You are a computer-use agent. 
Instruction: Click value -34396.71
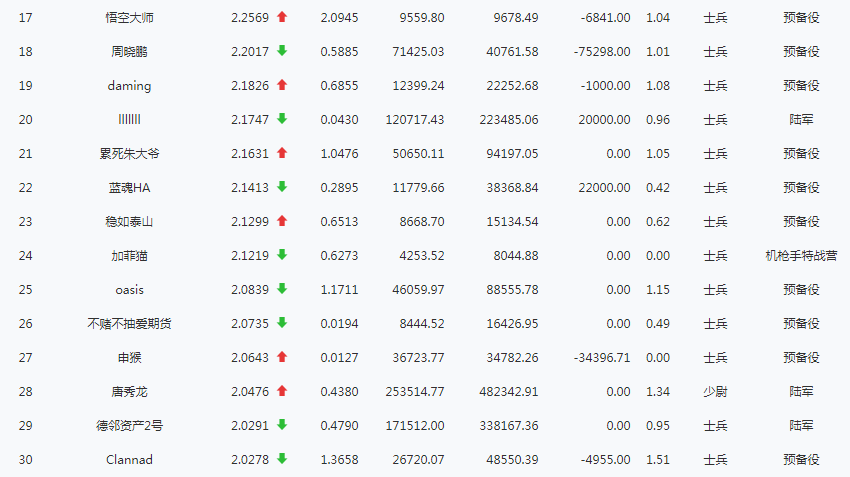602,358
